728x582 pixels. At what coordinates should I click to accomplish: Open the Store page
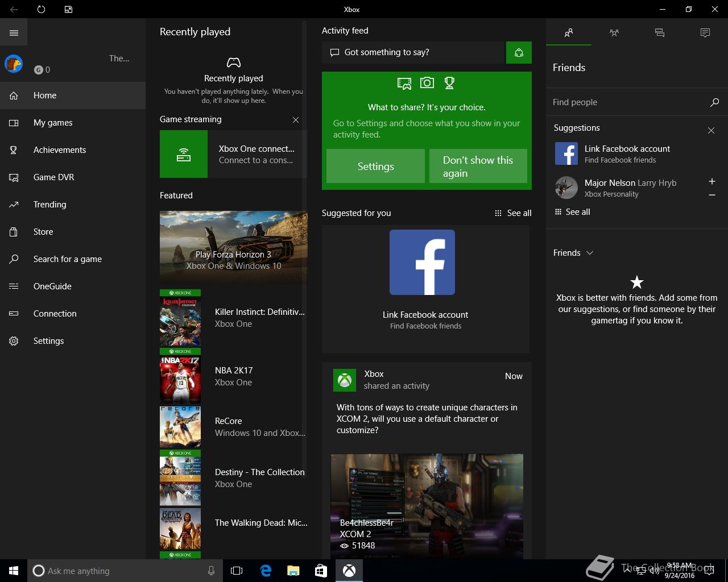[x=73, y=232]
